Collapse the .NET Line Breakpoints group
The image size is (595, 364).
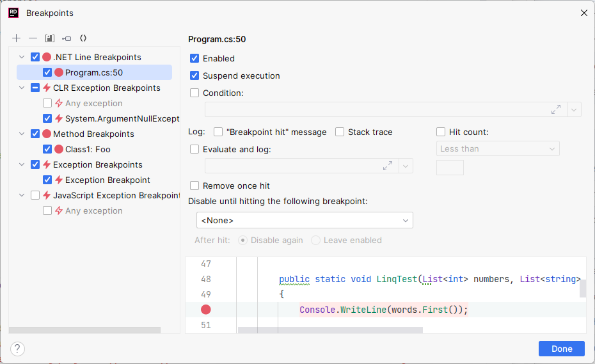[22, 57]
